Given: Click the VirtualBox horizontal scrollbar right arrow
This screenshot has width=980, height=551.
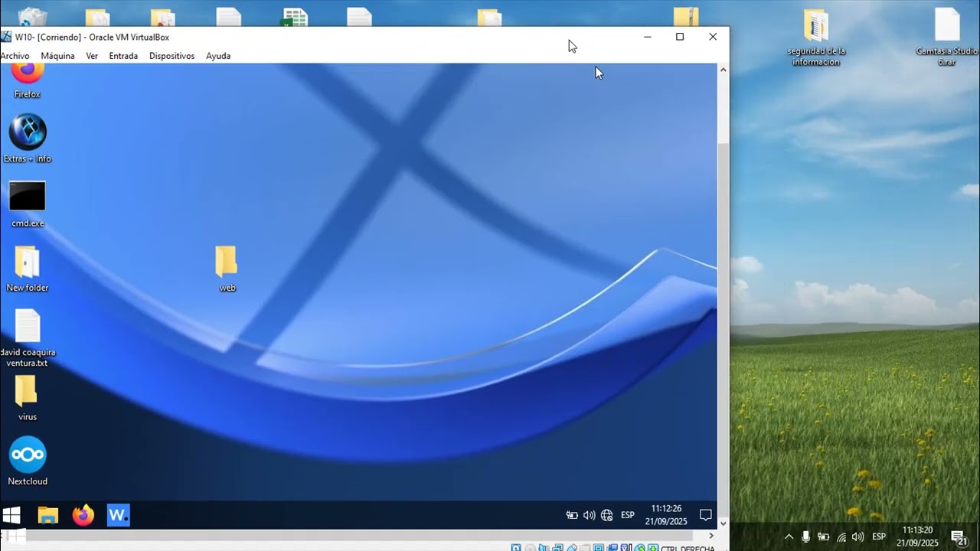Looking at the screenshot, I should (711, 536).
